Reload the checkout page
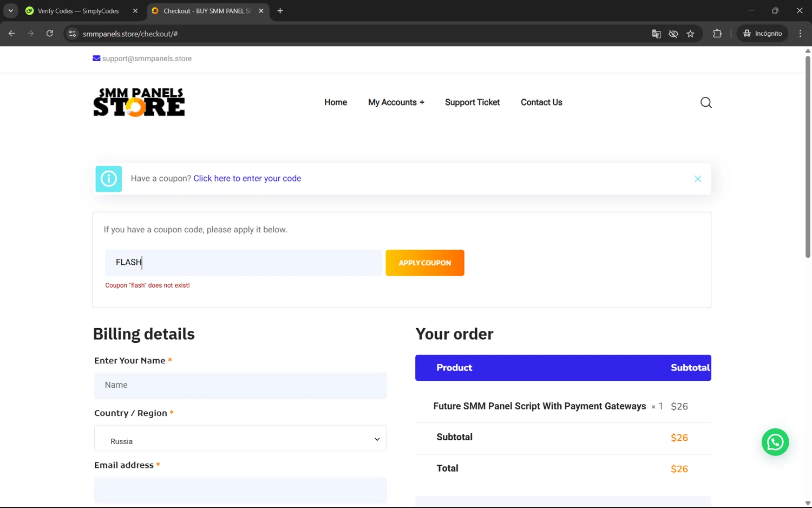 pyautogui.click(x=50, y=34)
